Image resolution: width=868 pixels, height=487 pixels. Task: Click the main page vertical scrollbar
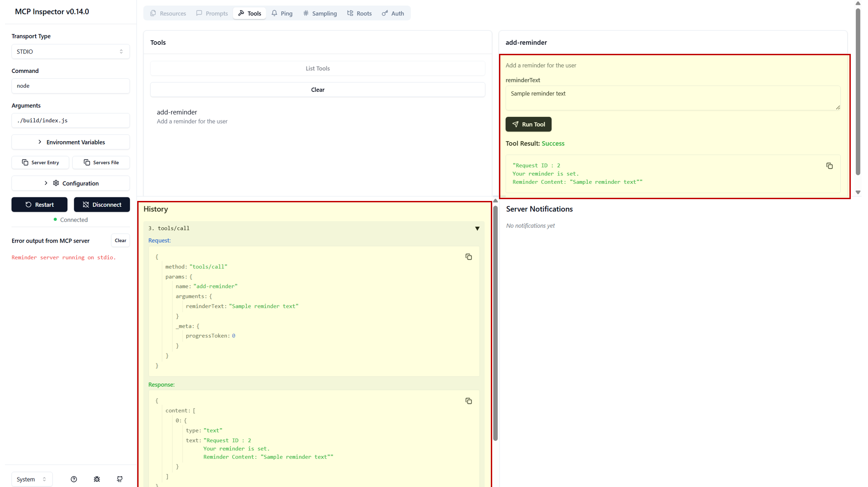click(x=858, y=92)
